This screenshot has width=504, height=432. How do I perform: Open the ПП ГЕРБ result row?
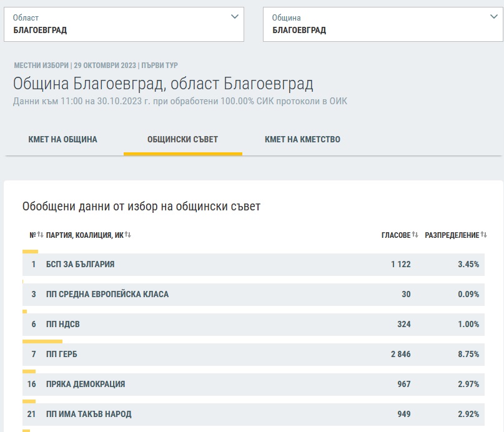253,354
